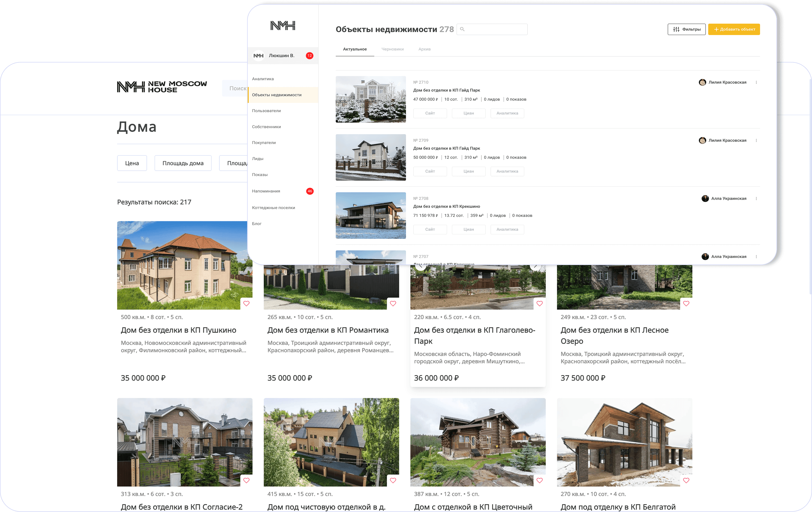
Task: Favorite the Цветочный house heart icon
Action: [539, 480]
